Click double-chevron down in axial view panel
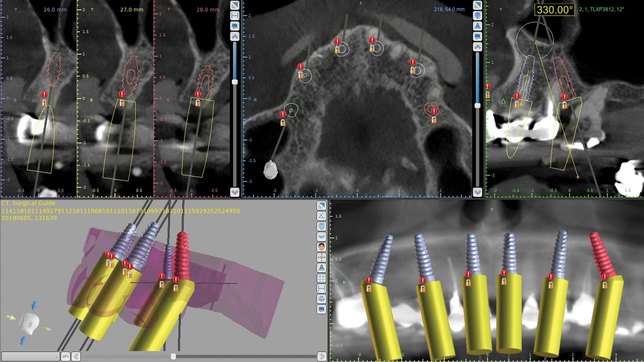The height and width of the screenshot is (362, 644). (477, 192)
